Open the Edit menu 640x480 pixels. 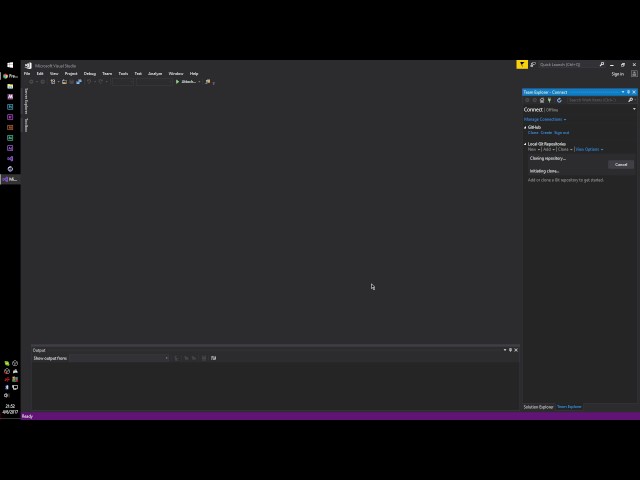pos(40,73)
